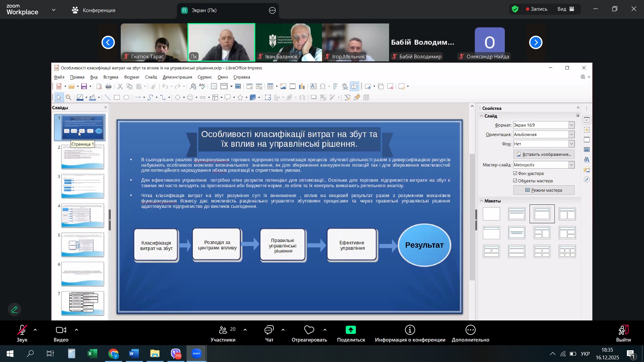Click the Insert Image toolbar icon
Viewport: 644px width, 362px height.
(x=283, y=86)
